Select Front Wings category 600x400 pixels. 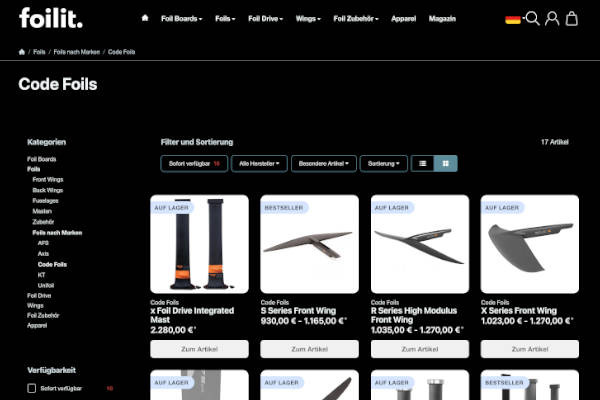point(48,180)
